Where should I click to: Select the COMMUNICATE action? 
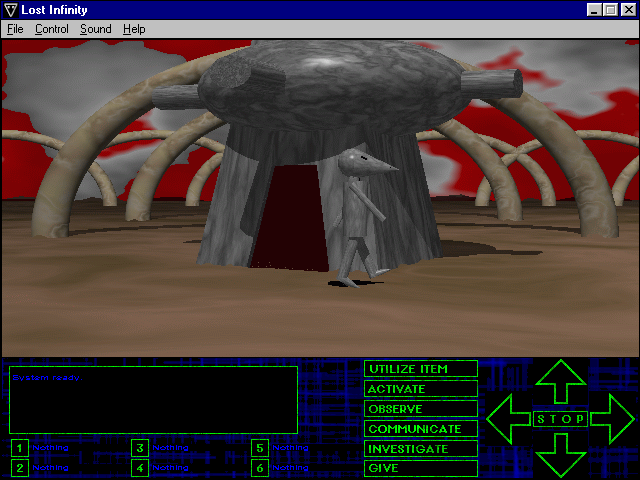[x=421, y=429]
